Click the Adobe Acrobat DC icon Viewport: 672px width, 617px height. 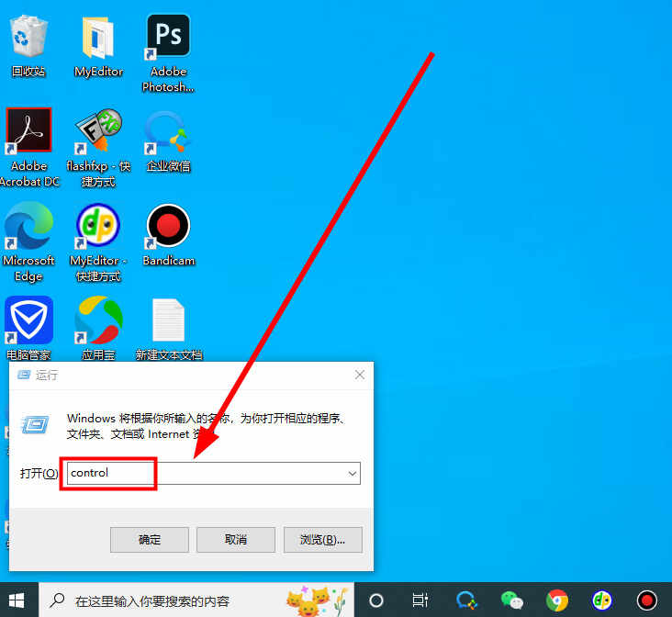click(28, 133)
